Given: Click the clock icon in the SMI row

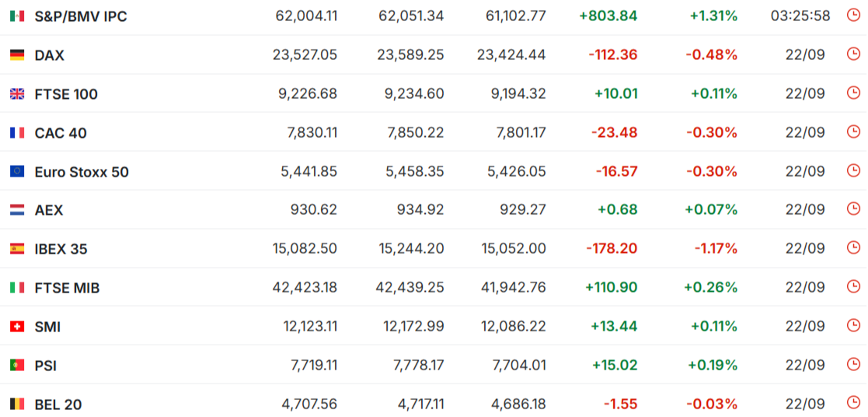Looking at the screenshot, I should [853, 325].
